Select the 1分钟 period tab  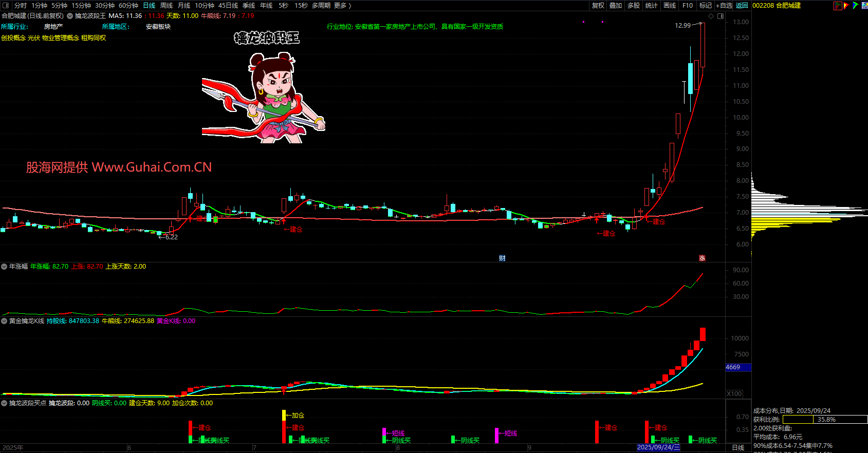tap(40, 6)
